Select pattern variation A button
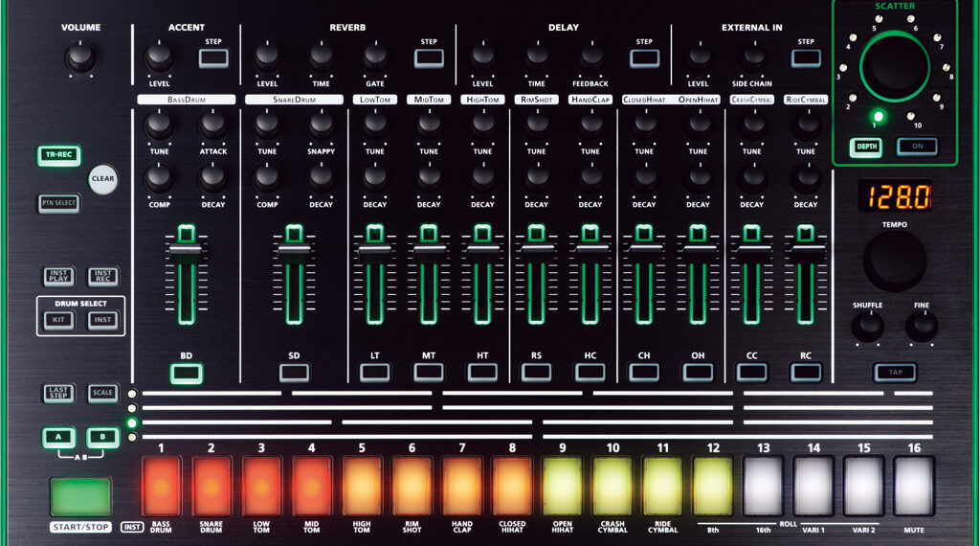The image size is (980, 546). pos(58,437)
